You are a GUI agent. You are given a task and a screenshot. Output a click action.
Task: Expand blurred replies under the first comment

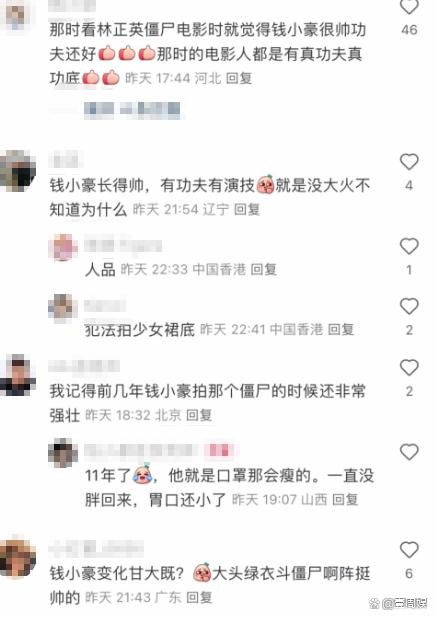[132, 110]
